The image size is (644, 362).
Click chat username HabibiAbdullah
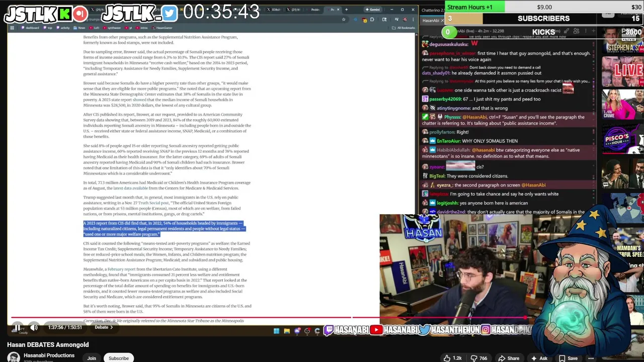(x=452, y=150)
